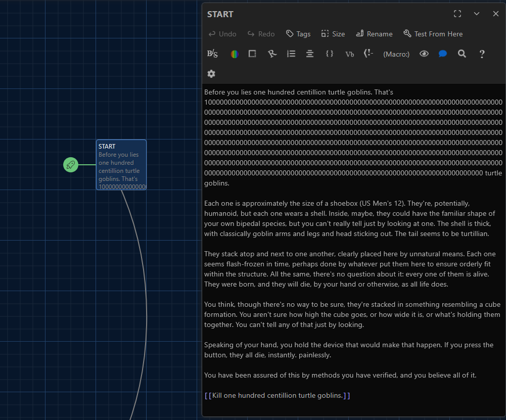Viewport: 506px width, 420px height.
Task: Change passage Size
Action: [333, 34]
